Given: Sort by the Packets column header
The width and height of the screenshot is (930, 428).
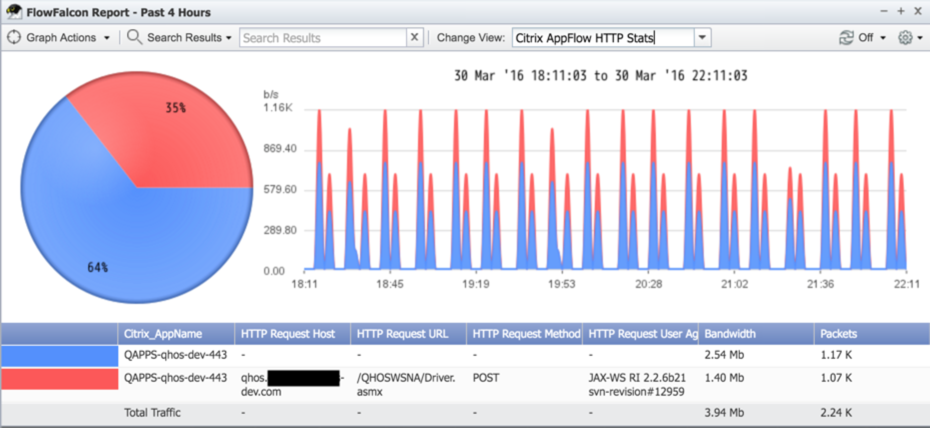Looking at the screenshot, I should pos(872,334).
